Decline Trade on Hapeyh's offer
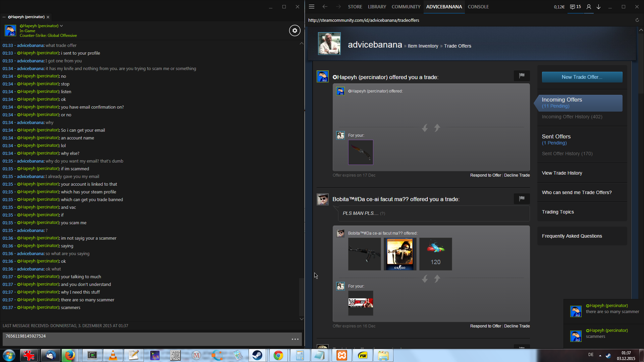This screenshot has width=644, height=362. (517, 175)
